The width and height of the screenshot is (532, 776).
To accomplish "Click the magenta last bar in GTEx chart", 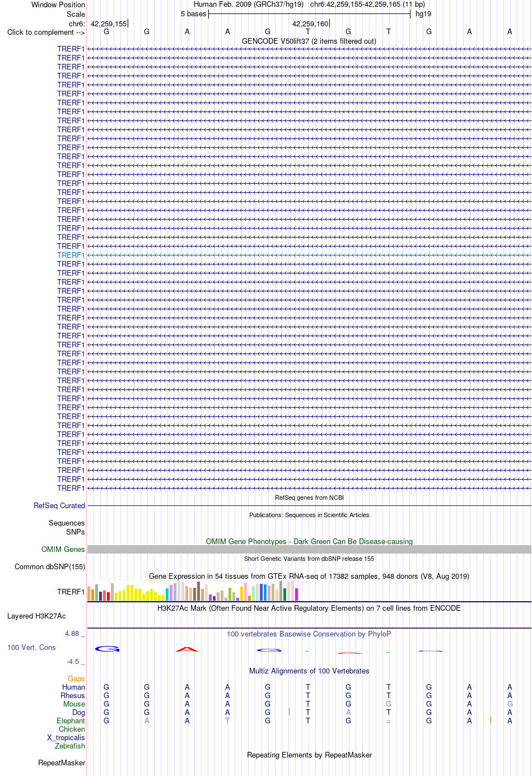I will pyautogui.click(x=297, y=594).
